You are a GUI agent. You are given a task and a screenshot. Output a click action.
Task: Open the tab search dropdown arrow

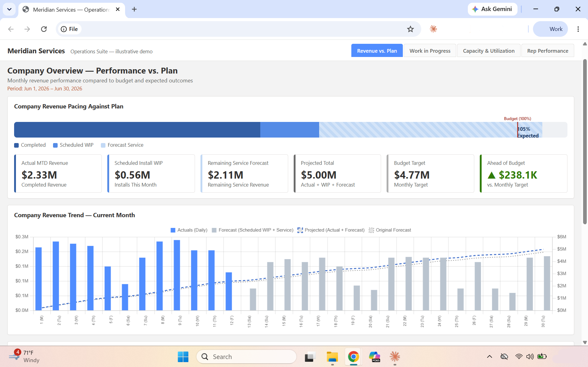coord(9,9)
